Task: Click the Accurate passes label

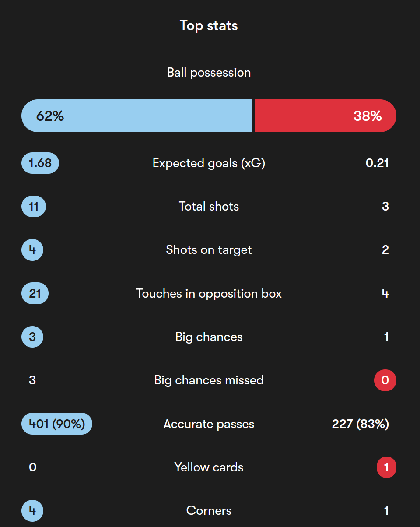Action: point(209,424)
